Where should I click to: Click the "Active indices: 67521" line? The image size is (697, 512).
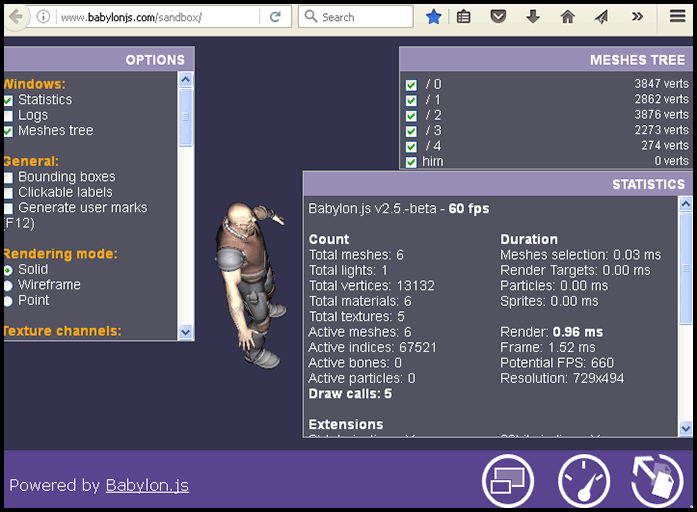click(x=373, y=347)
